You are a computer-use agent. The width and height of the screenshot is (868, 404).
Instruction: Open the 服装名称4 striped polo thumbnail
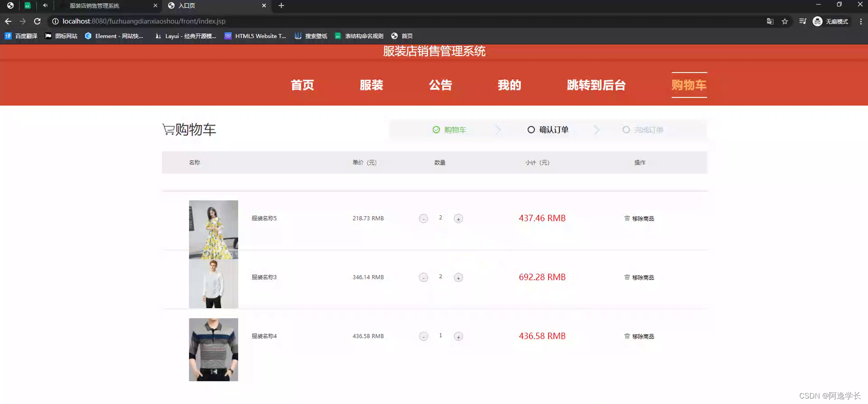coord(213,350)
